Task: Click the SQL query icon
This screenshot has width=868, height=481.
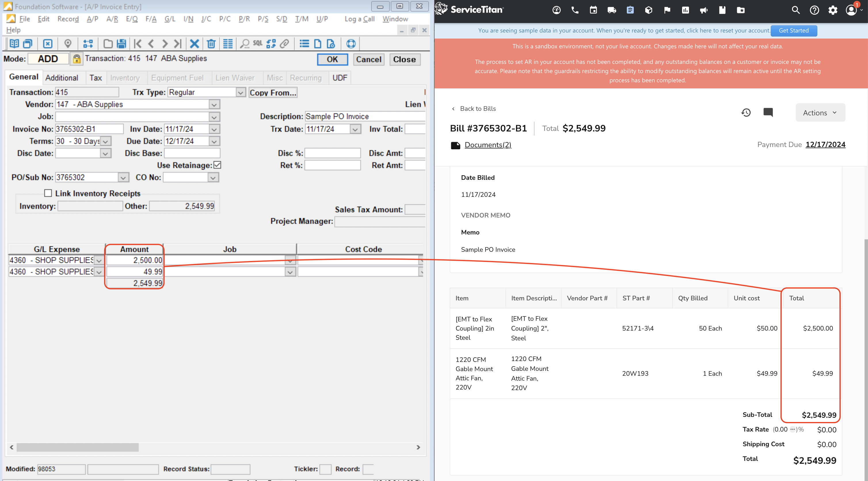Action: (258, 43)
